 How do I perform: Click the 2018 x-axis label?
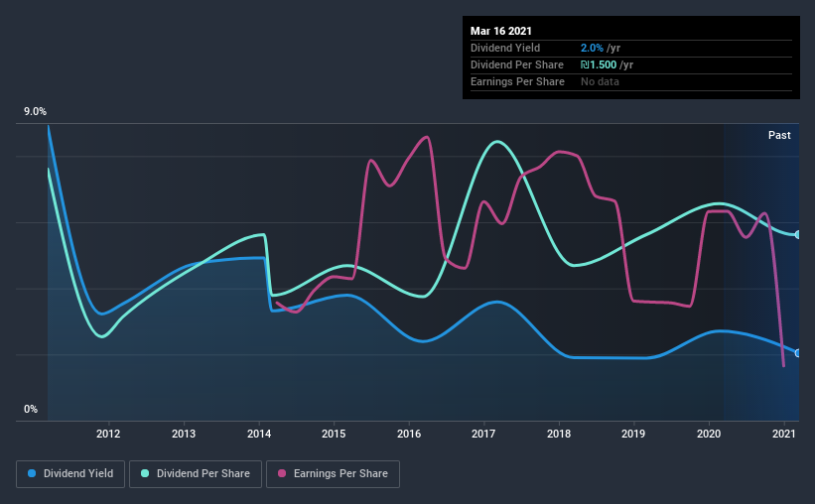pyautogui.click(x=559, y=434)
